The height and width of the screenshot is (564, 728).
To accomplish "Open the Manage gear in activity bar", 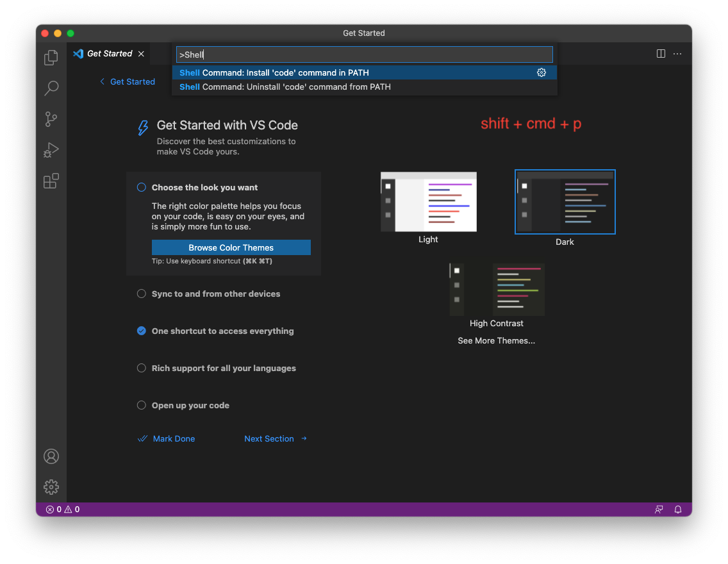I will [x=51, y=487].
